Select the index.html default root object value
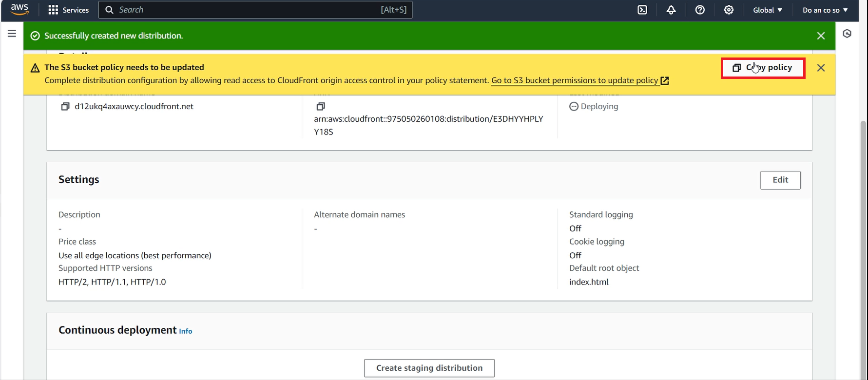This screenshot has height=380, width=868. coord(589,282)
